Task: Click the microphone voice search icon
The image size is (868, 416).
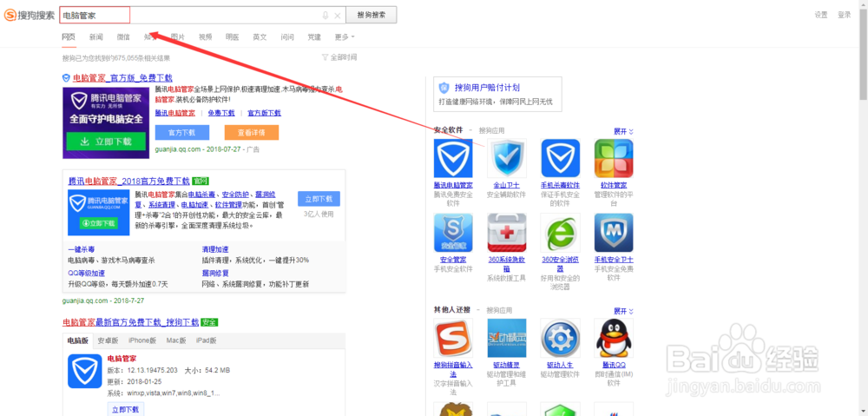Action: tap(325, 16)
